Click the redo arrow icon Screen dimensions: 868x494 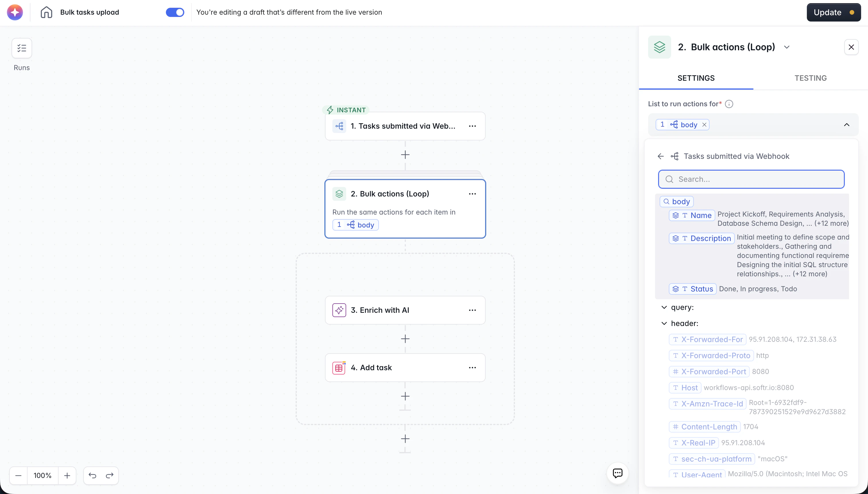click(x=109, y=475)
